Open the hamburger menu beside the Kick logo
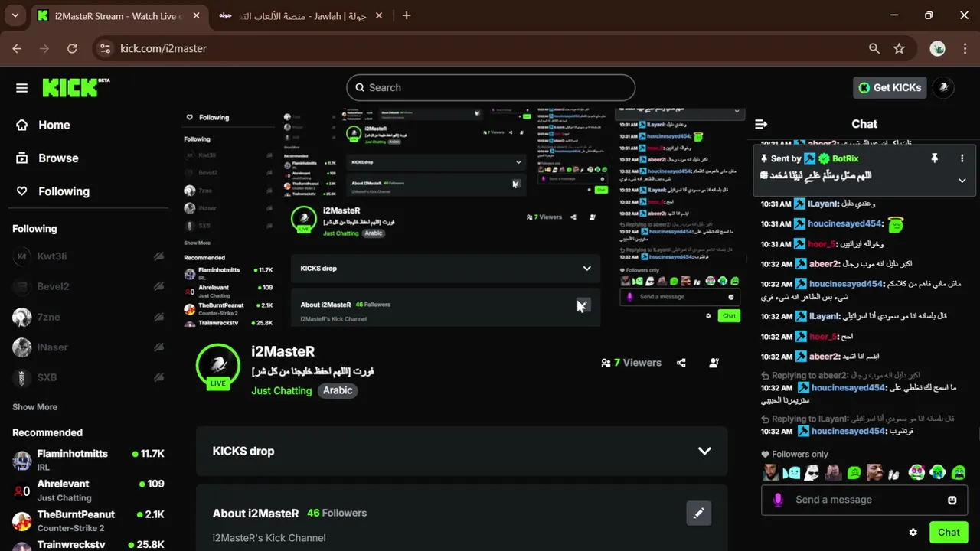Screen dimensions: 980x551 [21, 88]
